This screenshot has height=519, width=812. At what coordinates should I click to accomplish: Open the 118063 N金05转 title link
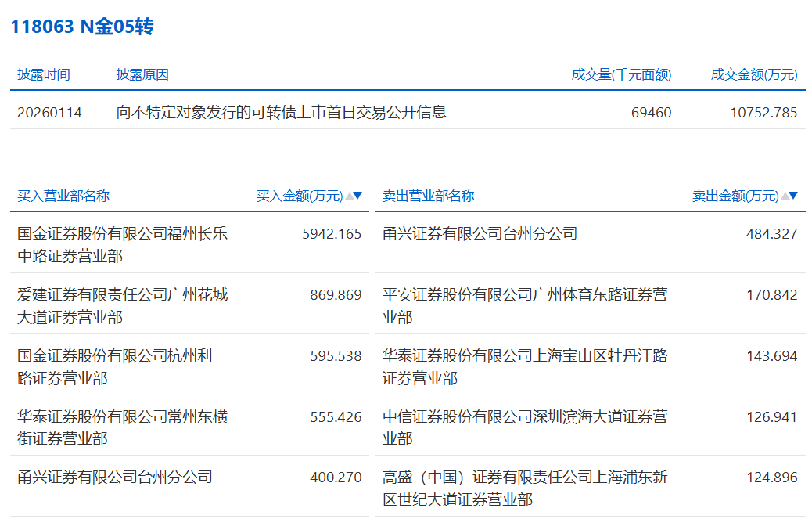[x=82, y=27]
